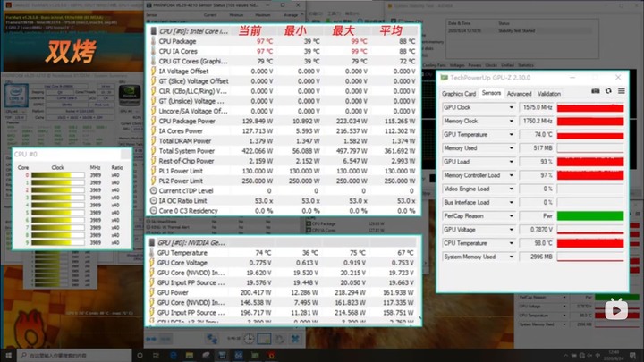Click the thermometer icon beside CPU Package
The width and height of the screenshot is (644, 362).
point(153,41)
